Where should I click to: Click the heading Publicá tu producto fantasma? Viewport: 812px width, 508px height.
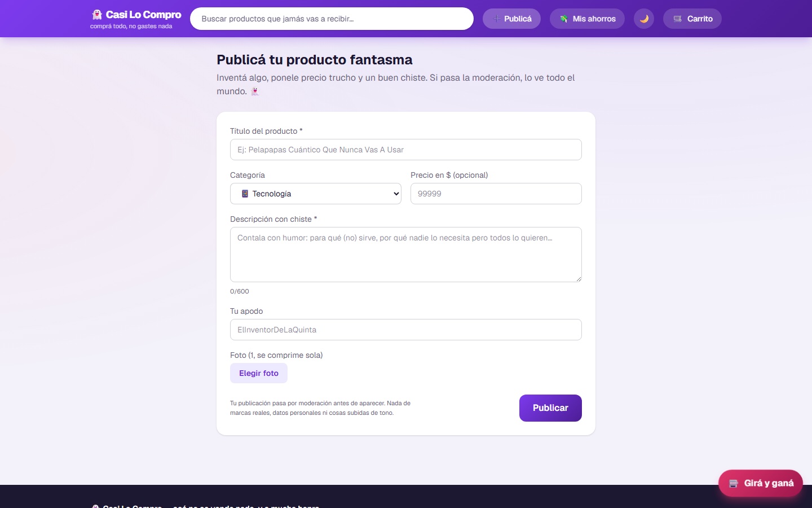tap(315, 60)
